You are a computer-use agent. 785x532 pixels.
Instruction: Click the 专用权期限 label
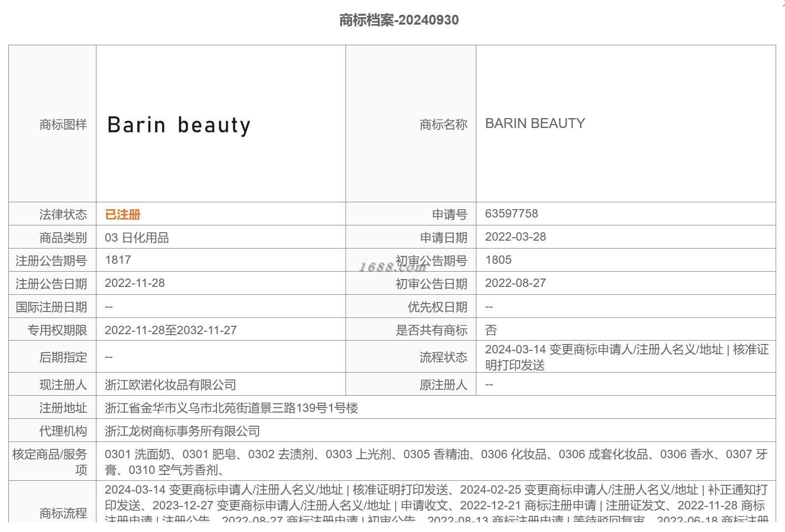pyautogui.click(x=57, y=330)
